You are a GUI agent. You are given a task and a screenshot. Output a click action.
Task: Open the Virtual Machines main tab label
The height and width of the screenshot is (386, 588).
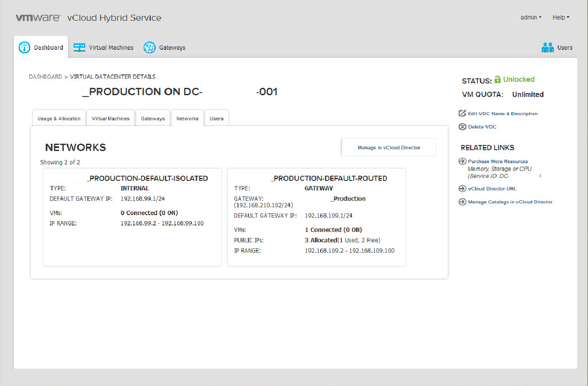click(111, 48)
